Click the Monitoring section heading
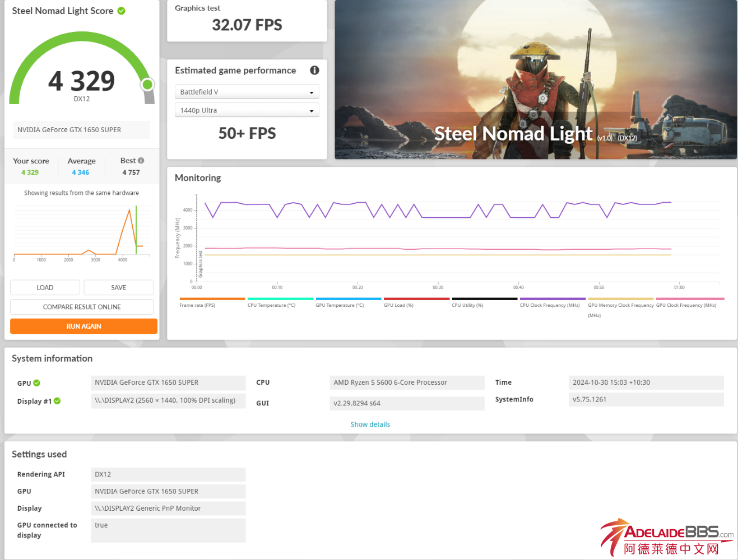The width and height of the screenshot is (738, 560). point(198,178)
